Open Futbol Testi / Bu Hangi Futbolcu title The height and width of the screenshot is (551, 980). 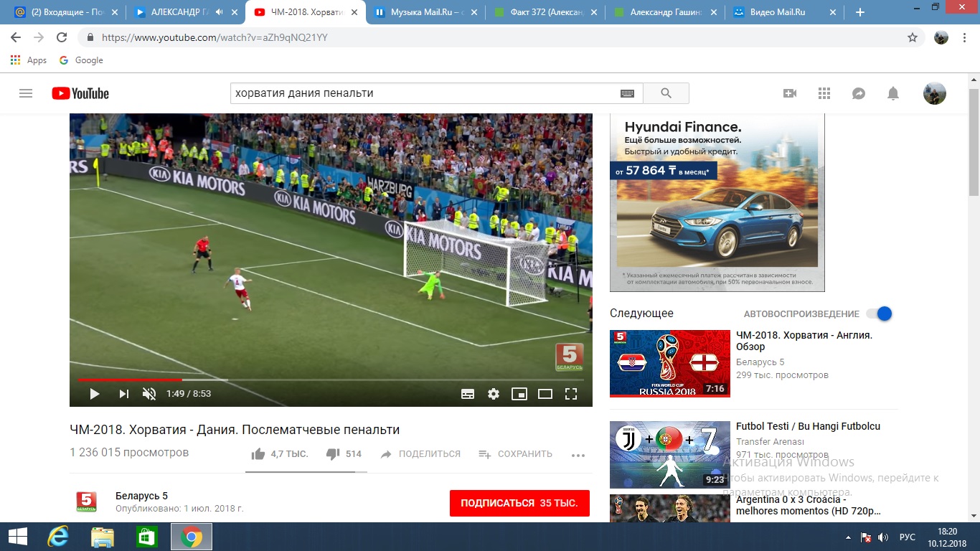808,426
